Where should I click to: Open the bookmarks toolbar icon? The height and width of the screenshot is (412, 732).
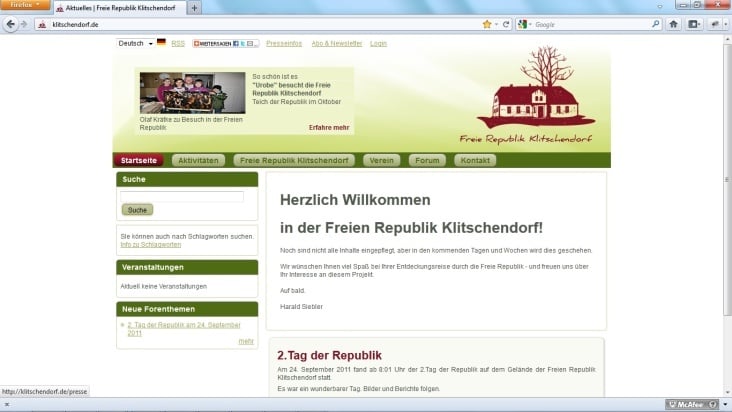694,24
